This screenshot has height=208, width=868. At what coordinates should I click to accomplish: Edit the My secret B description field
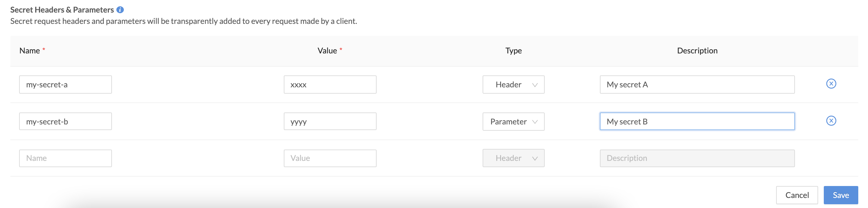click(697, 122)
